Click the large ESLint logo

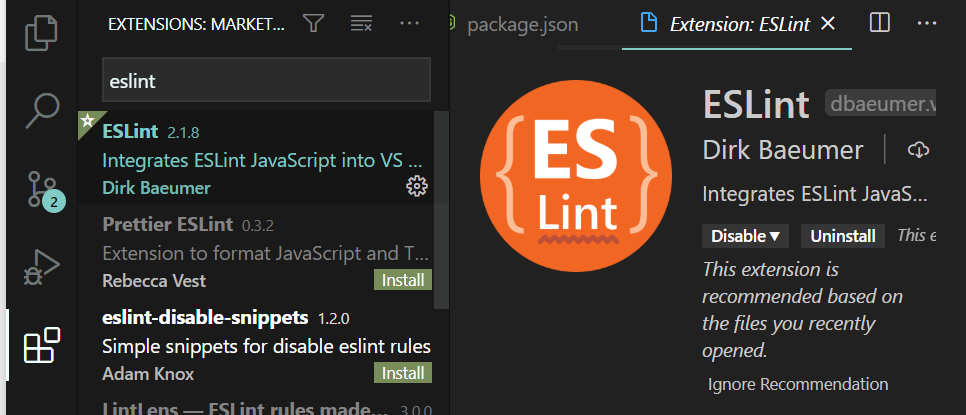[x=575, y=175]
